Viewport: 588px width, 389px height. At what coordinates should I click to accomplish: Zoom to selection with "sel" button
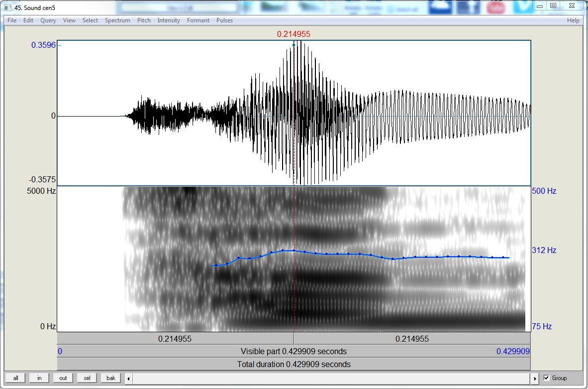(87, 378)
